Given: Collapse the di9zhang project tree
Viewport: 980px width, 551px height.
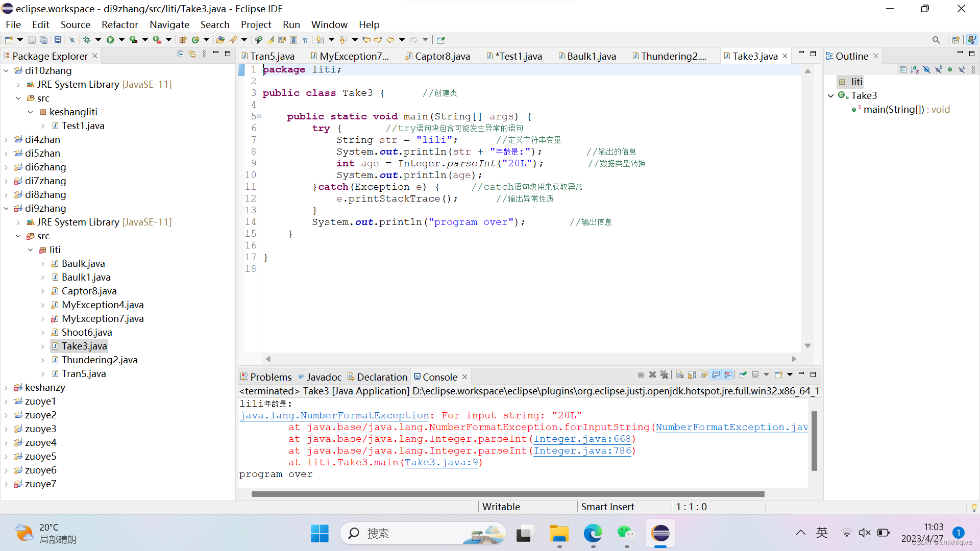Looking at the screenshot, I should point(6,209).
